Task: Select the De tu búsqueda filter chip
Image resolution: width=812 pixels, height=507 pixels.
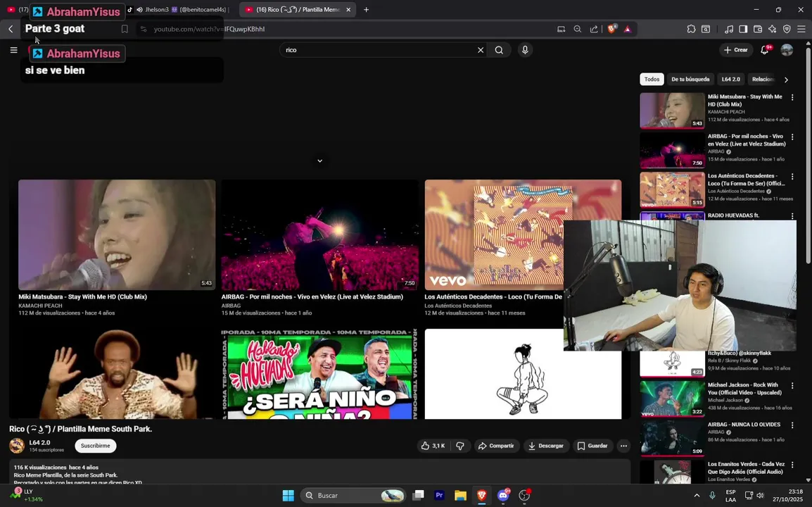Action: pyautogui.click(x=690, y=80)
